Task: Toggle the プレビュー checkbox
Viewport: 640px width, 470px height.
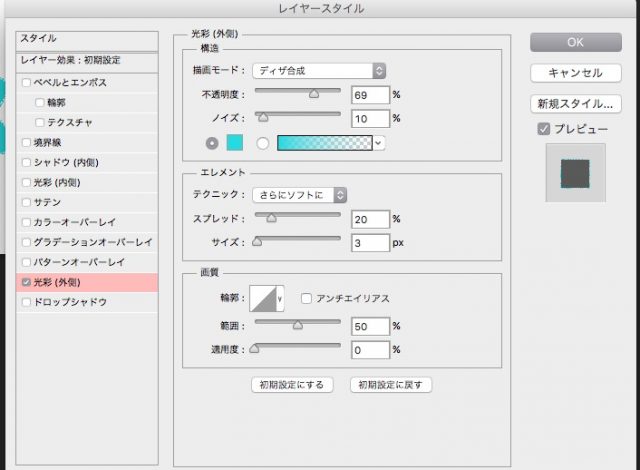Action: click(x=543, y=129)
